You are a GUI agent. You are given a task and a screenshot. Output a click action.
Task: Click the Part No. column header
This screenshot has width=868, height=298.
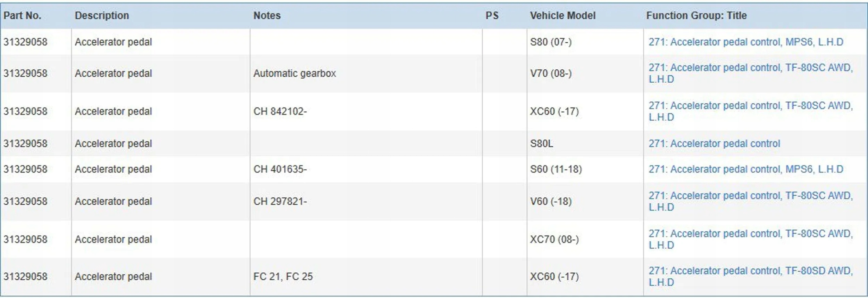[x=22, y=16]
